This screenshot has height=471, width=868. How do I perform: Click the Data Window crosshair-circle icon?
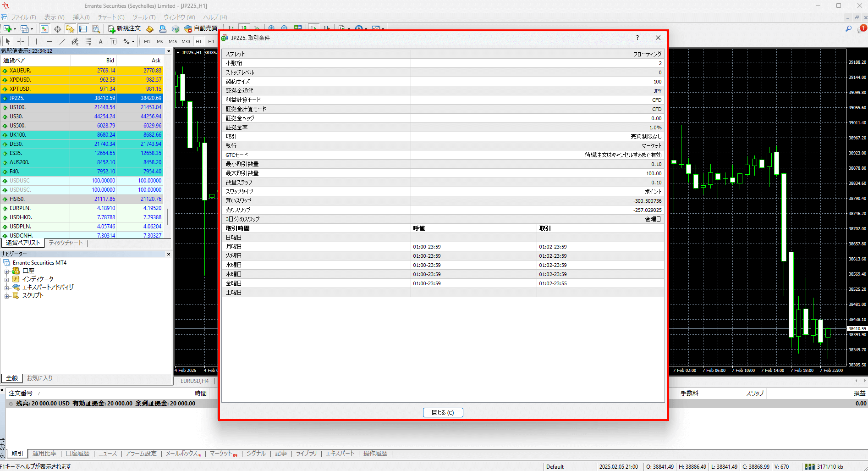[57, 29]
